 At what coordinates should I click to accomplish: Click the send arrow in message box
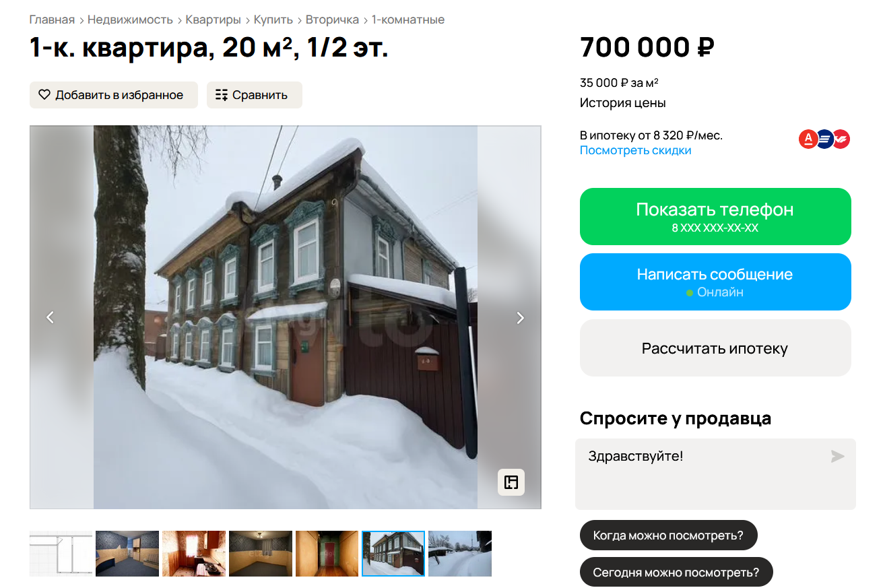point(837,457)
